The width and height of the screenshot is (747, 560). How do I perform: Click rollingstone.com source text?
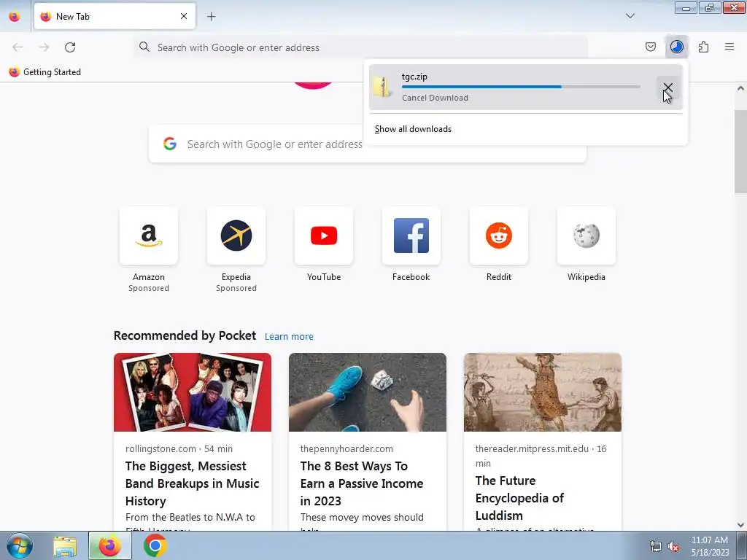pos(160,448)
